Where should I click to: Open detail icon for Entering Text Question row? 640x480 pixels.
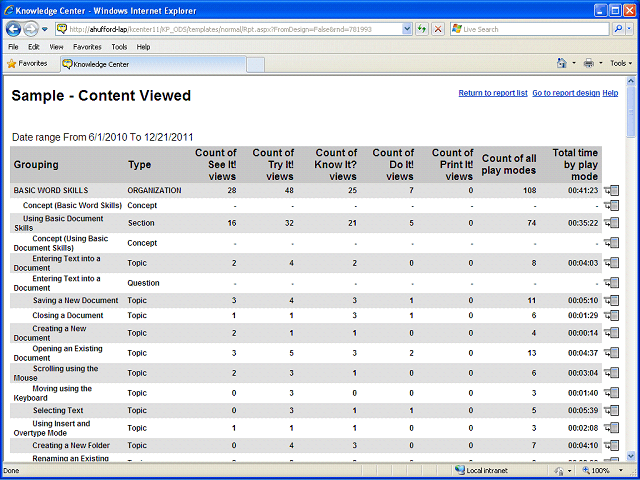(x=612, y=283)
